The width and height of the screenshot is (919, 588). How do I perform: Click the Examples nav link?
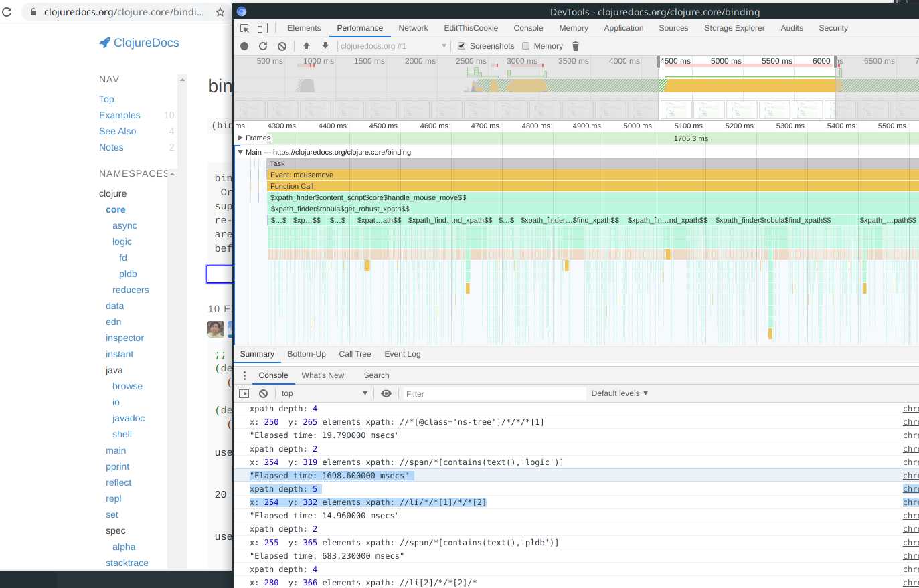[x=120, y=115]
